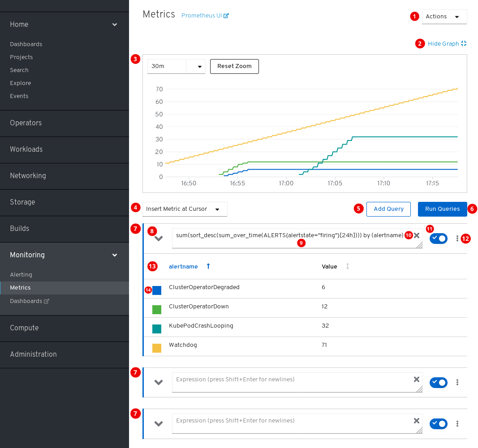Open kebab menu for the second query
478x448 pixels.
tap(457, 382)
